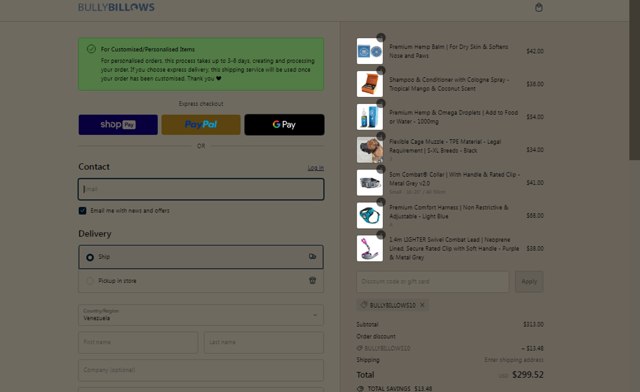This screenshot has width=640, height=392.
Task: Click the checkmark icon in green notice
Action: coord(91,49)
